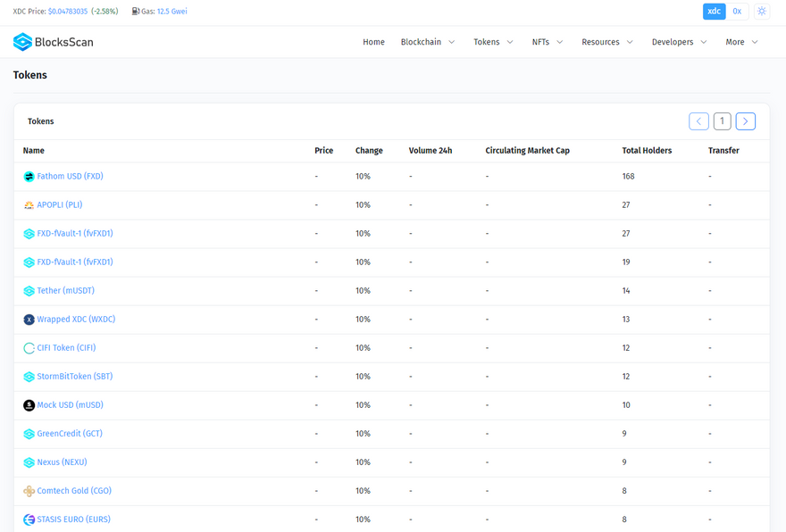
Task: Switch address prefix to xdc
Action: tap(714, 12)
